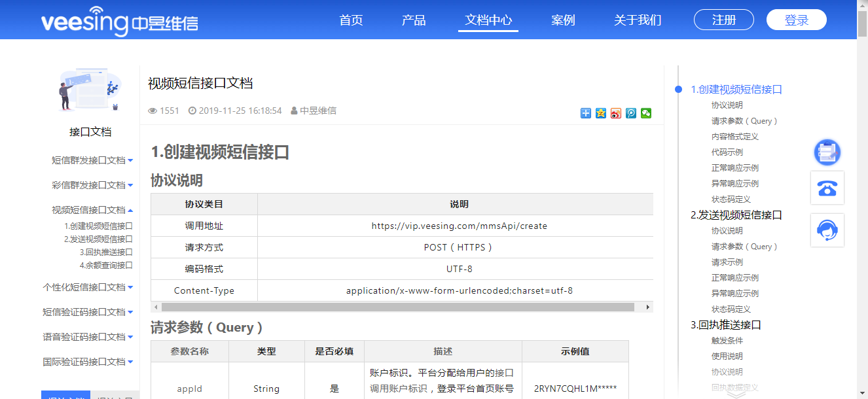868x399 pixels.
Task: Jump to 内容格式定义 in right outline
Action: tap(735, 137)
